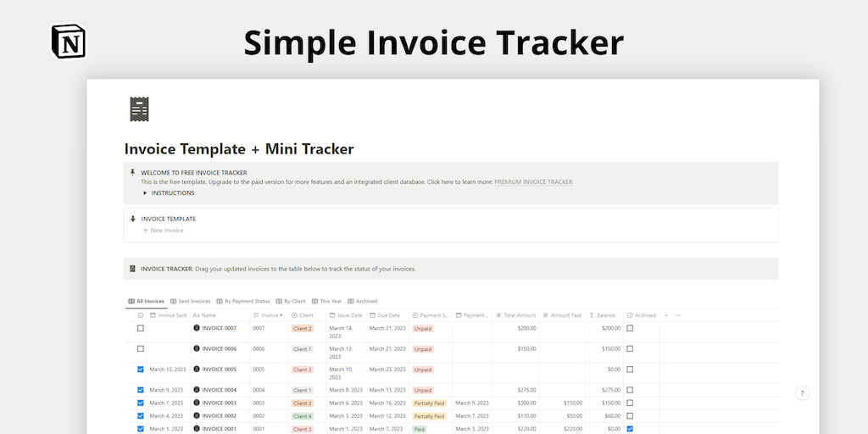Open the Amount Paid column header menu

(x=562, y=315)
